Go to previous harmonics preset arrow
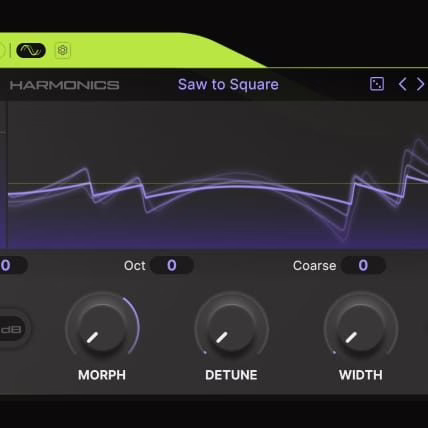The image size is (428, 428). pos(403,84)
